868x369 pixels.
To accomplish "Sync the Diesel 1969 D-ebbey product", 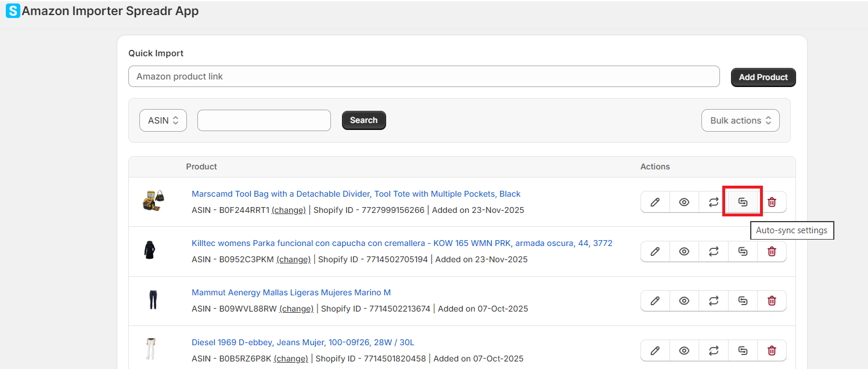I will point(714,350).
